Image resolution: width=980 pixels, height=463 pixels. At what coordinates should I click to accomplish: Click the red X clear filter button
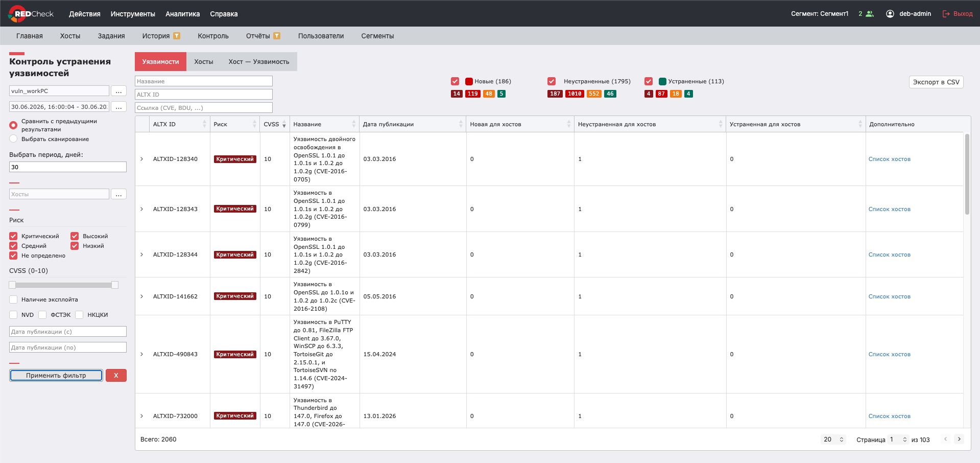tap(116, 375)
